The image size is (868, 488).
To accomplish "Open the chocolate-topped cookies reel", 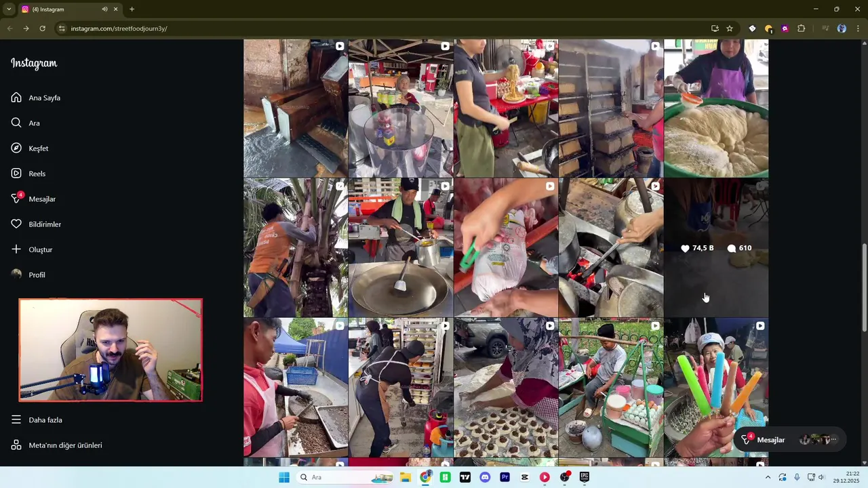I will point(506,388).
